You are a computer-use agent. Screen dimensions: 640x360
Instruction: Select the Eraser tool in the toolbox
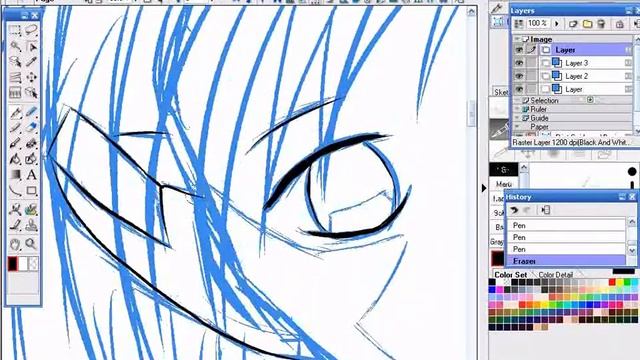31,128
